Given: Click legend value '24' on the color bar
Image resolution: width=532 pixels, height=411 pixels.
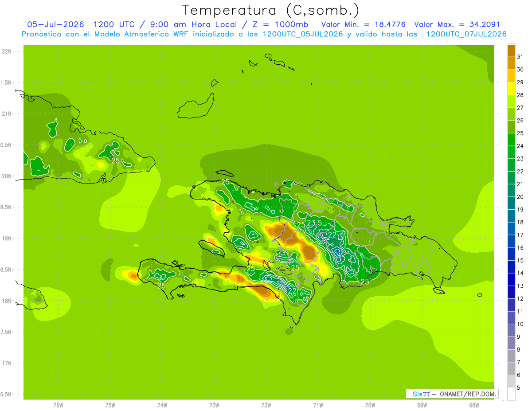Looking at the screenshot, I should tap(520, 146).
